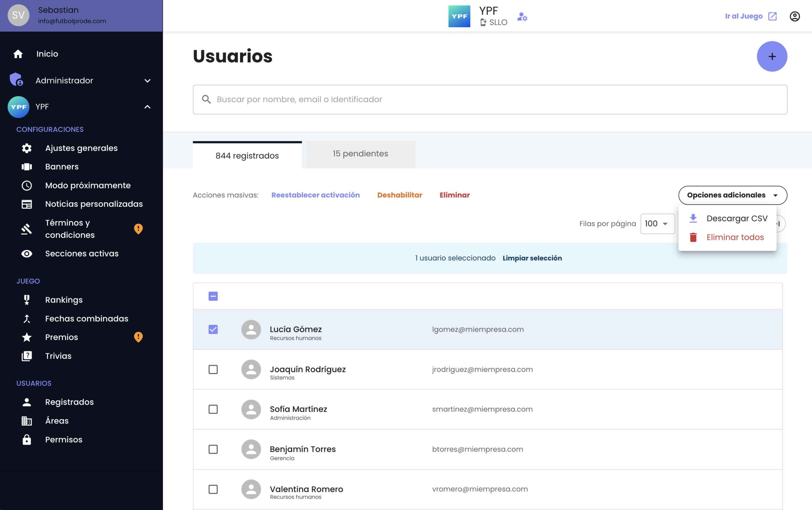Click the Rankings medal icon
Viewport: 812px width, 510px height.
[27, 300]
